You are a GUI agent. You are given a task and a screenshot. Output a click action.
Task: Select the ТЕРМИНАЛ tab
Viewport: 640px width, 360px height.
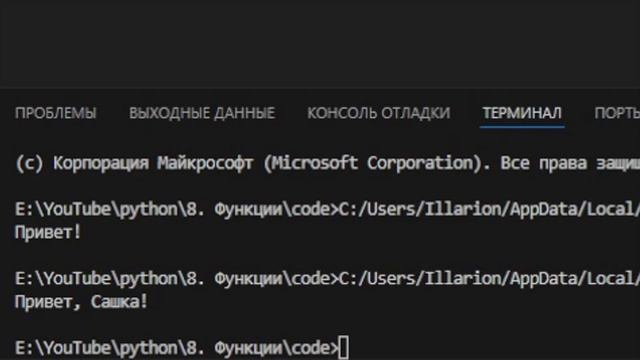(522, 113)
